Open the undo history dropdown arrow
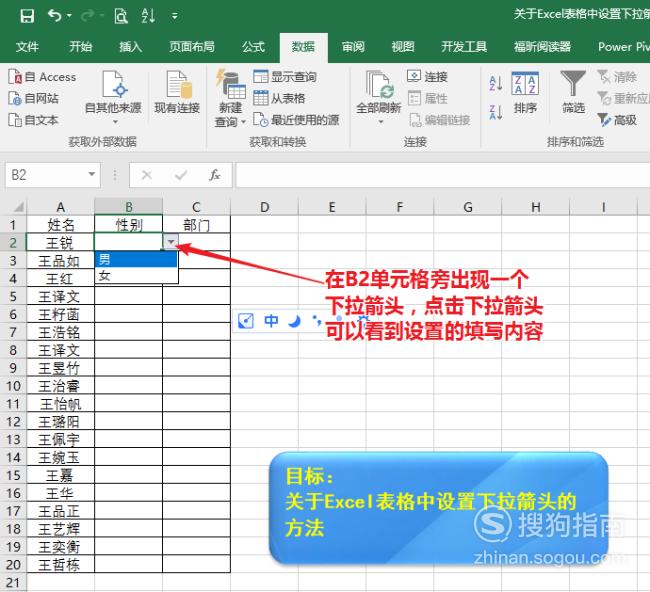 (x=69, y=16)
